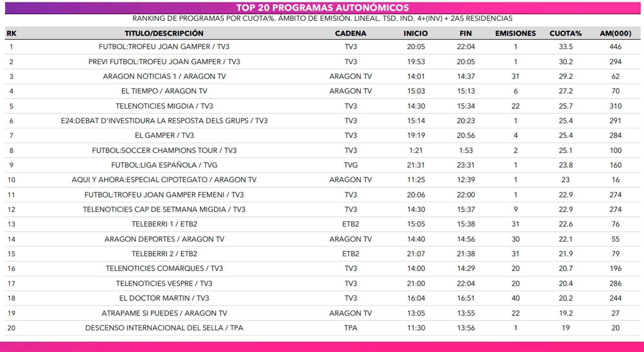Click the INICIO column header

tap(416, 33)
